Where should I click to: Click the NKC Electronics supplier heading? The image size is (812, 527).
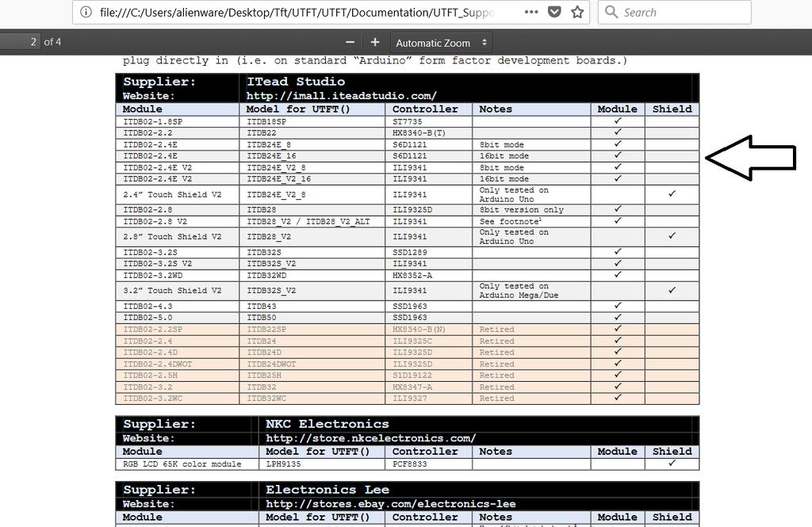point(327,424)
